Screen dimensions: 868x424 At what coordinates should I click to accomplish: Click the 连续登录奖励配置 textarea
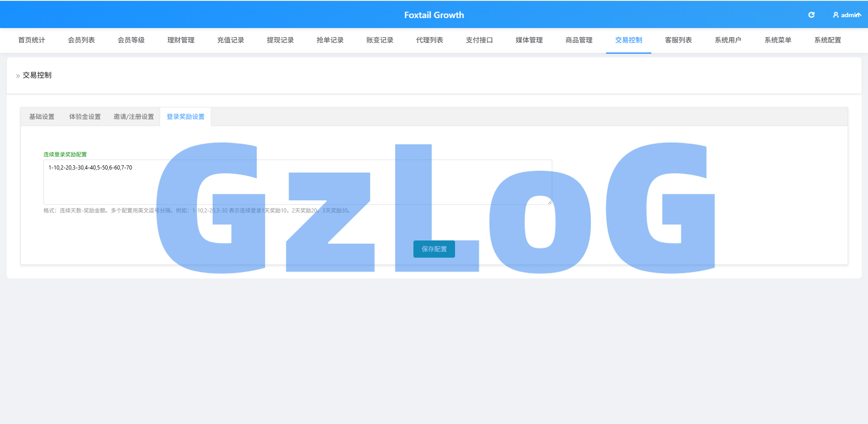(298, 182)
